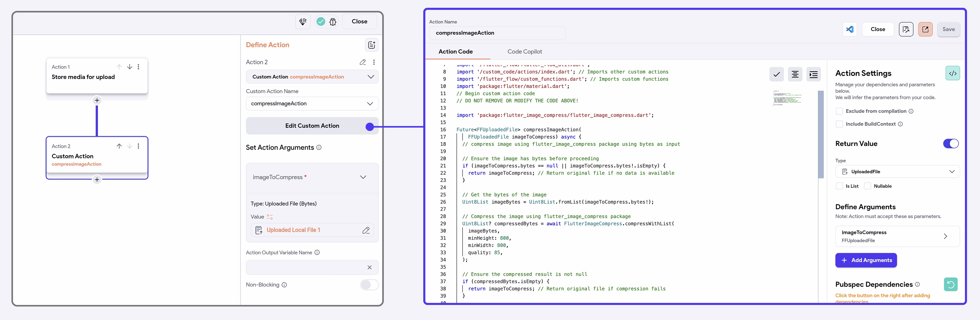
Task: Click the code analyzer icon next to Close
Action: (906, 29)
